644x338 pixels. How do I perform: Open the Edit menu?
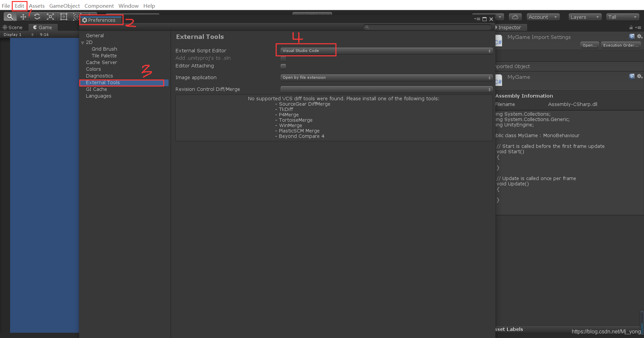19,6
